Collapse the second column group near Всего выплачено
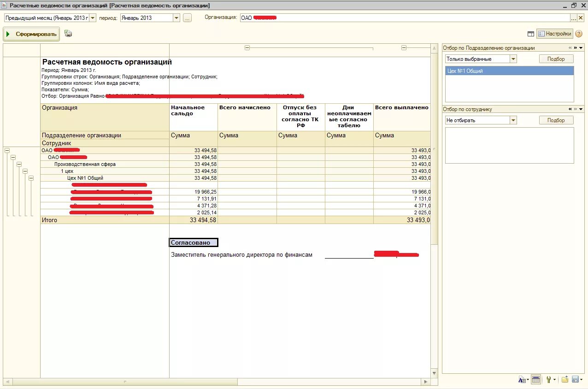 (404, 47)
